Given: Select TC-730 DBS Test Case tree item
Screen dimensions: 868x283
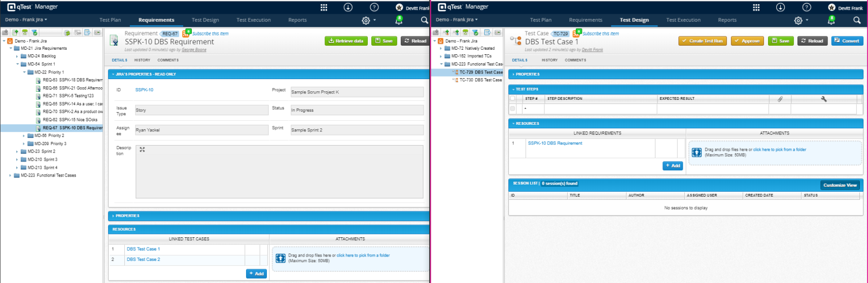Looking at the screenshot, I should tap(480, 80).
